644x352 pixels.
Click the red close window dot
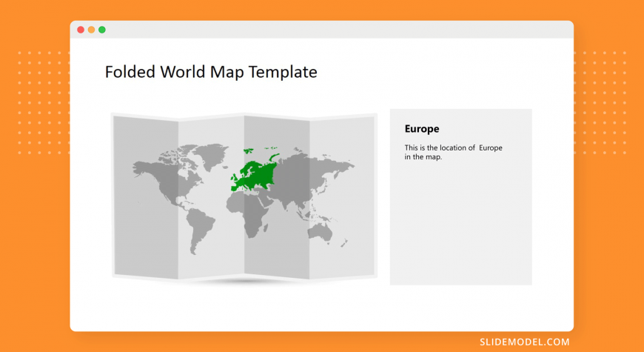pyautogui.click(x=81, y=30)
